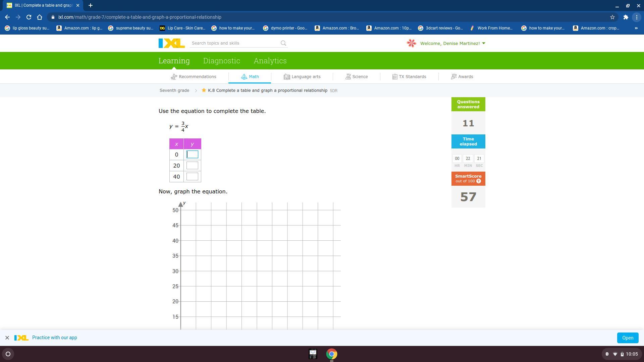The image size is (644, 362).
Task: Bookmark this page with the star icon
Action: (612, 17)
